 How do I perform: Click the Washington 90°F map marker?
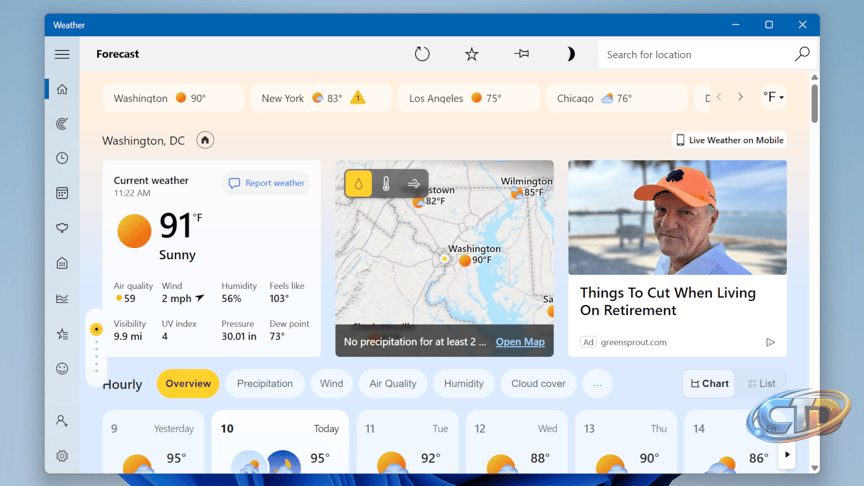[465, 260]
